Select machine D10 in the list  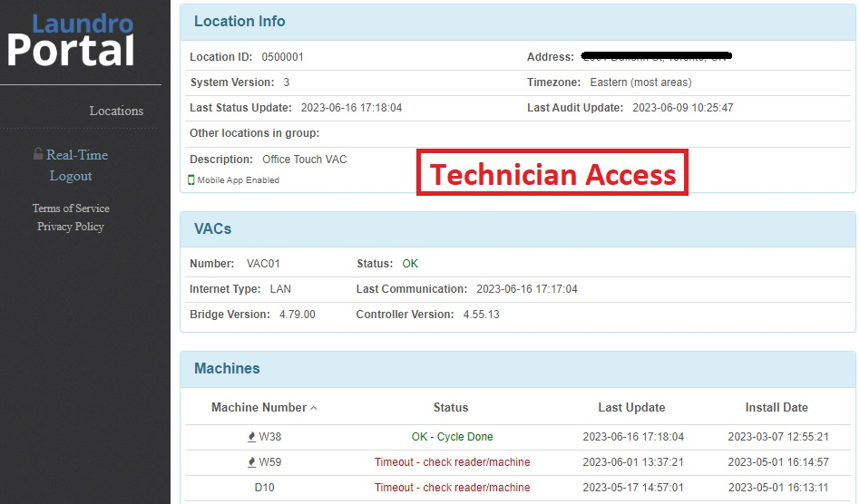coord(264,487)
